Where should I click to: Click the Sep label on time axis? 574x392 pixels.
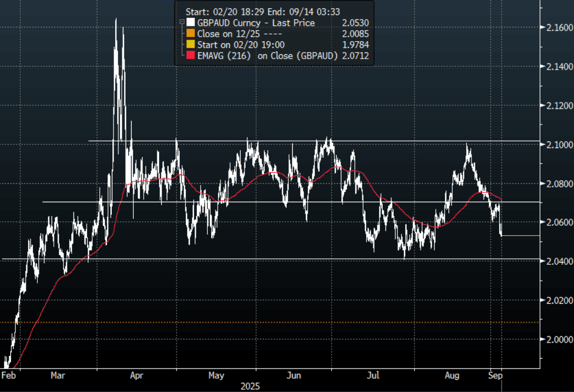495,376
